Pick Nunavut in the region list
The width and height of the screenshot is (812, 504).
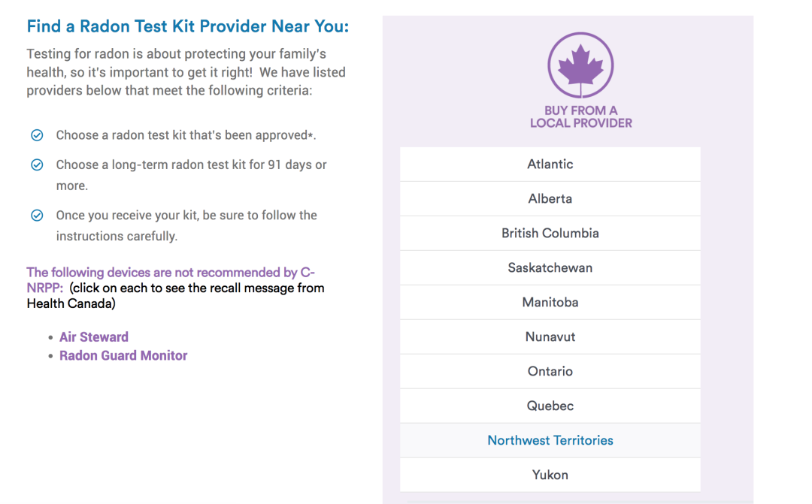pos(550,337)
